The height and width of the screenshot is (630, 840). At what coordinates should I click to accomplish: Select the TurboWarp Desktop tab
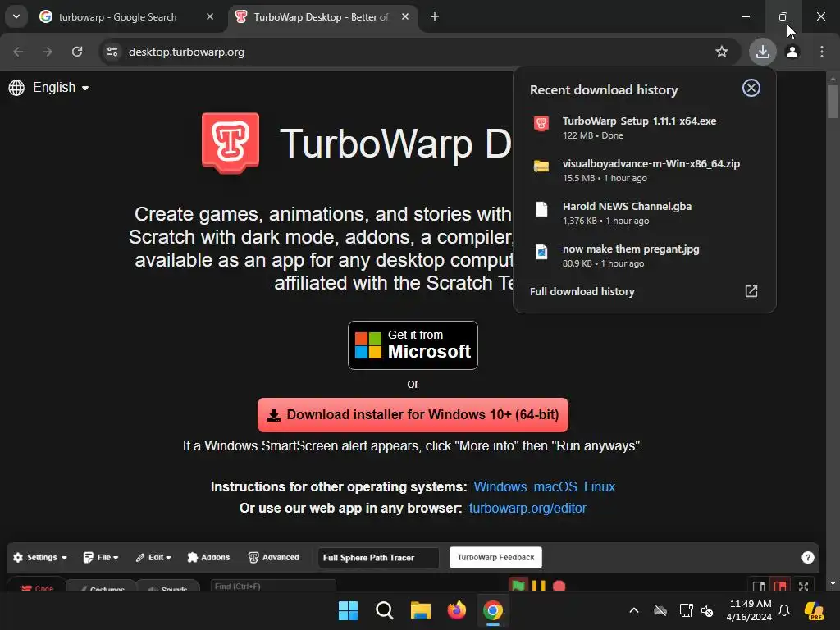[x=322, y=17]
